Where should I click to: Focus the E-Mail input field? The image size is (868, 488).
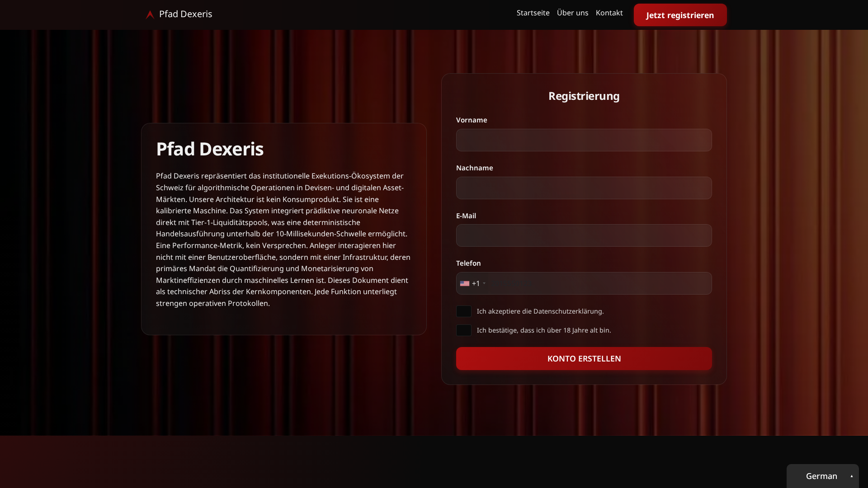[x=584, y=235]
